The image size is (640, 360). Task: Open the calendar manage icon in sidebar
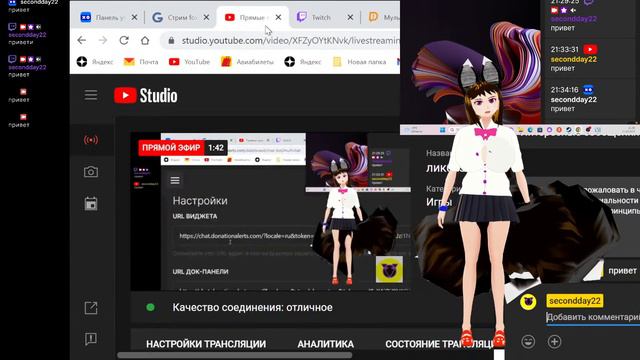[91, 204]
